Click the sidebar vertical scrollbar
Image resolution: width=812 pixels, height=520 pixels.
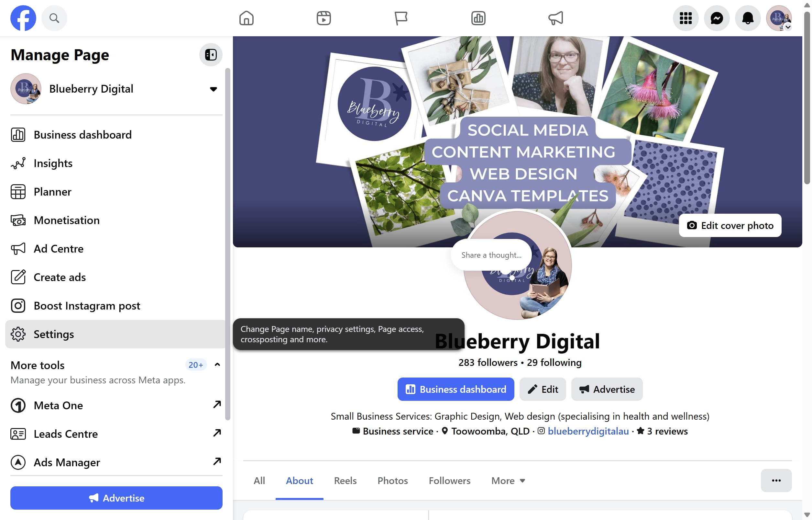point(228,244)
